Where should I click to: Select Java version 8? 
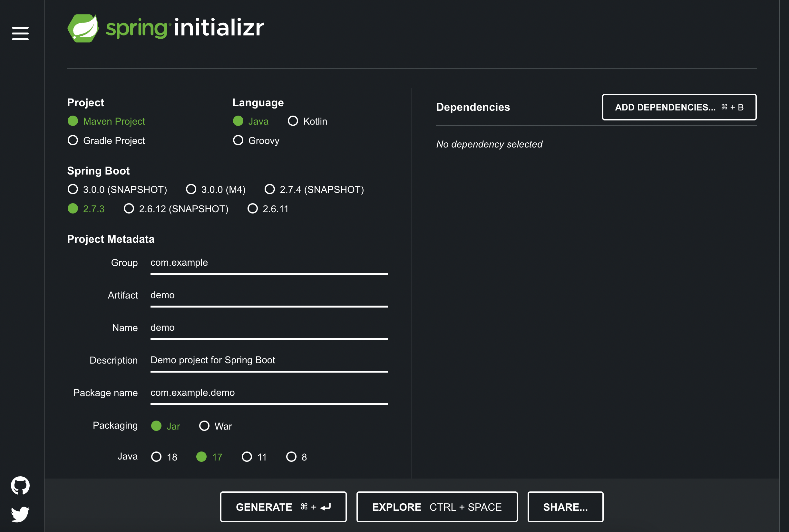point(291,457)
